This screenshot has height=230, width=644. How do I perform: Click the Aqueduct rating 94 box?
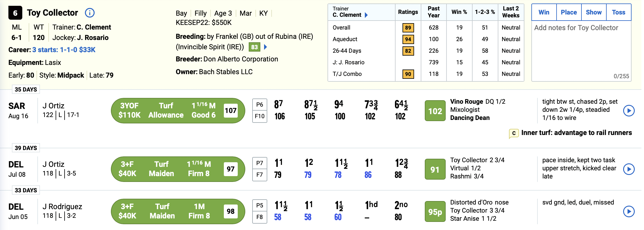coord(408,39)
